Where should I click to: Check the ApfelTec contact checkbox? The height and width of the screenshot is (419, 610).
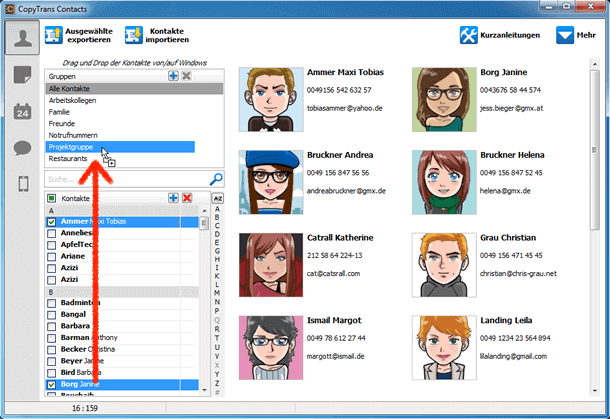pos(51,245)
